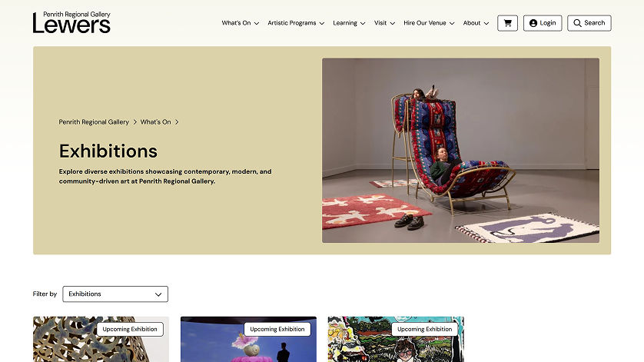The height and width of the screenshot is (362, 644).
Task: Open the Hire Our Venue menu
Action: pos(429,23)
